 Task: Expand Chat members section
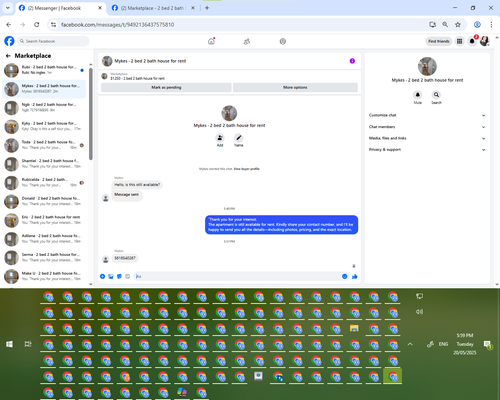pos(427,127)
